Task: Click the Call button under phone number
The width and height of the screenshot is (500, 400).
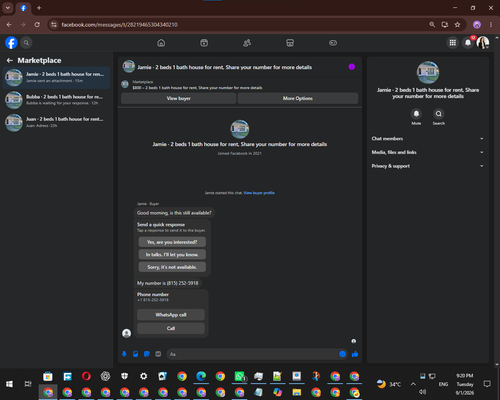Action: tap(171, 328)
